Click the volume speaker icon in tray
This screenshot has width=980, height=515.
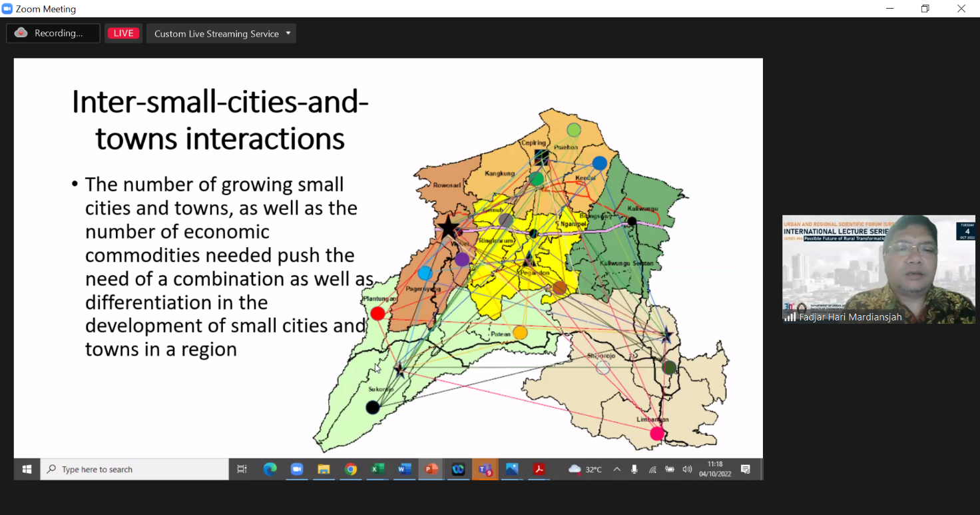tap(687, 470)
